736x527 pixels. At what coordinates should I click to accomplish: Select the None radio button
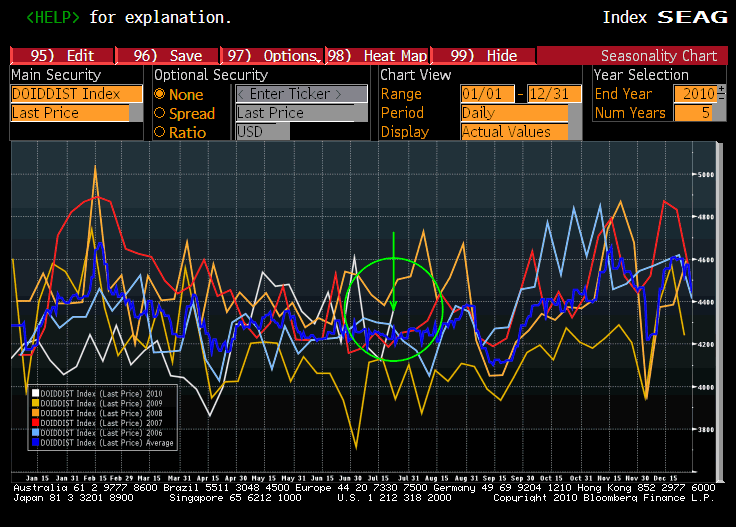click(x=159, y=94)
